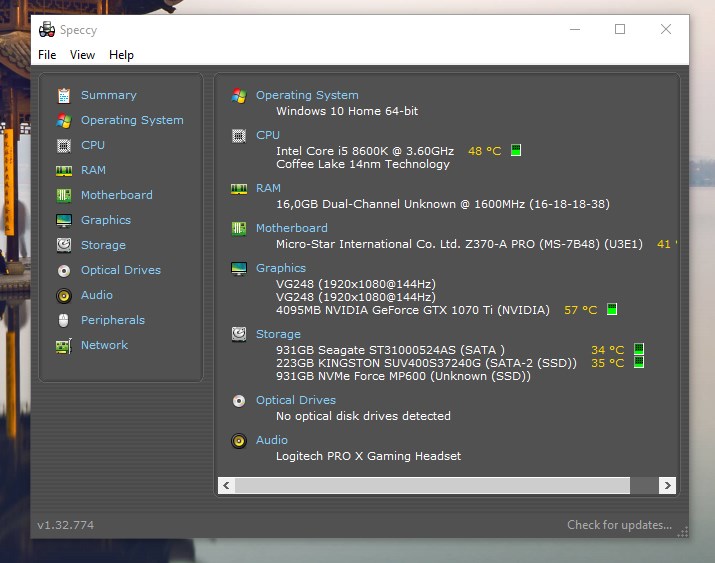Click the GPU temperature indicator beside 57 °C

(x=612, y=309)
